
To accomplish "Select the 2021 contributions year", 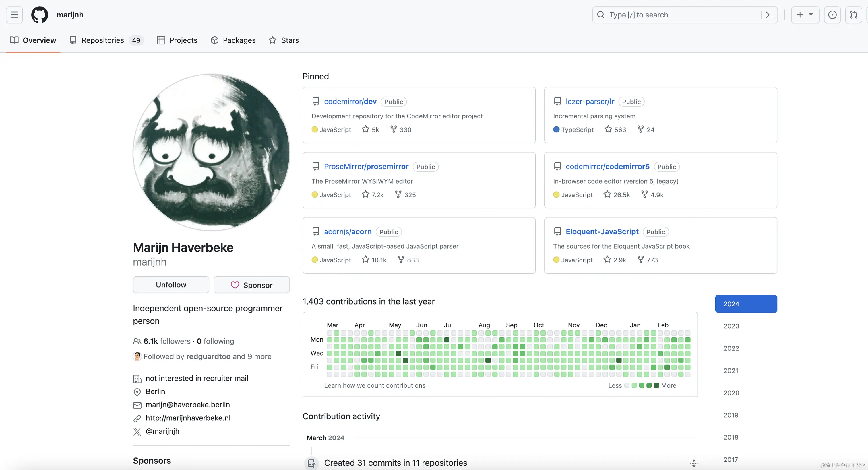I will click(731, 370).
